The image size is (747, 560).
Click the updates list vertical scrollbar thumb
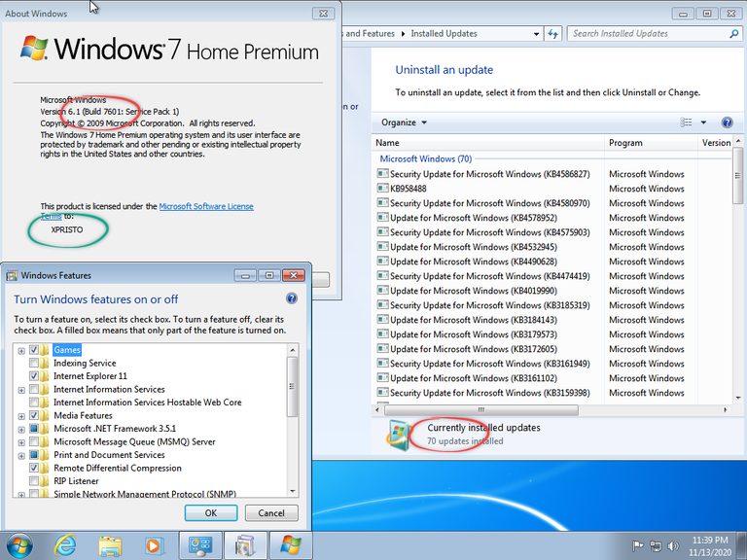pos(737,175)
